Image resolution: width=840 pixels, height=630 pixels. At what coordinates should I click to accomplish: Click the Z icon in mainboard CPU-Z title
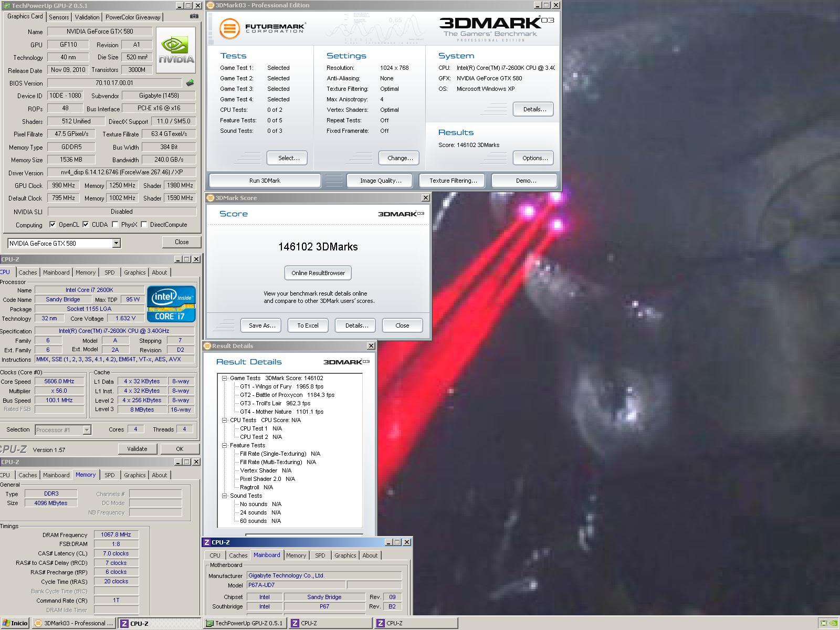click(x=207, y=542)
